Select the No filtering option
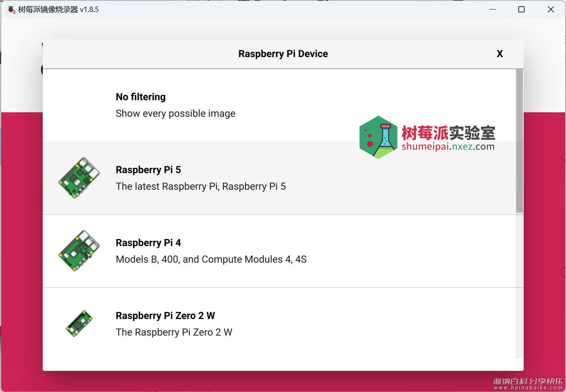 (x=279, y=105)
